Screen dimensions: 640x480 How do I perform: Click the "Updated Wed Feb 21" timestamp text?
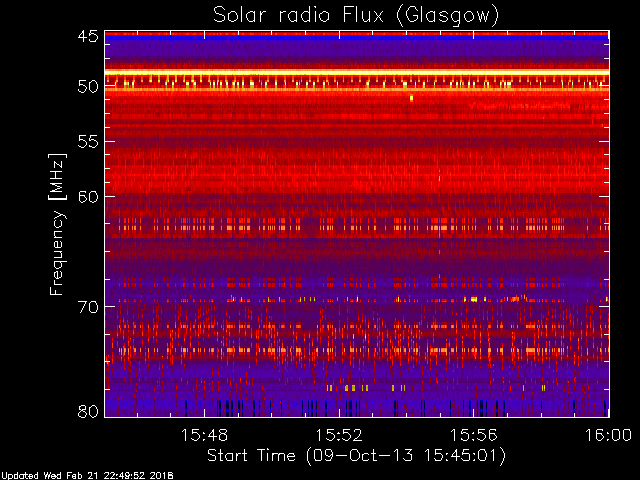click(87, 476)
